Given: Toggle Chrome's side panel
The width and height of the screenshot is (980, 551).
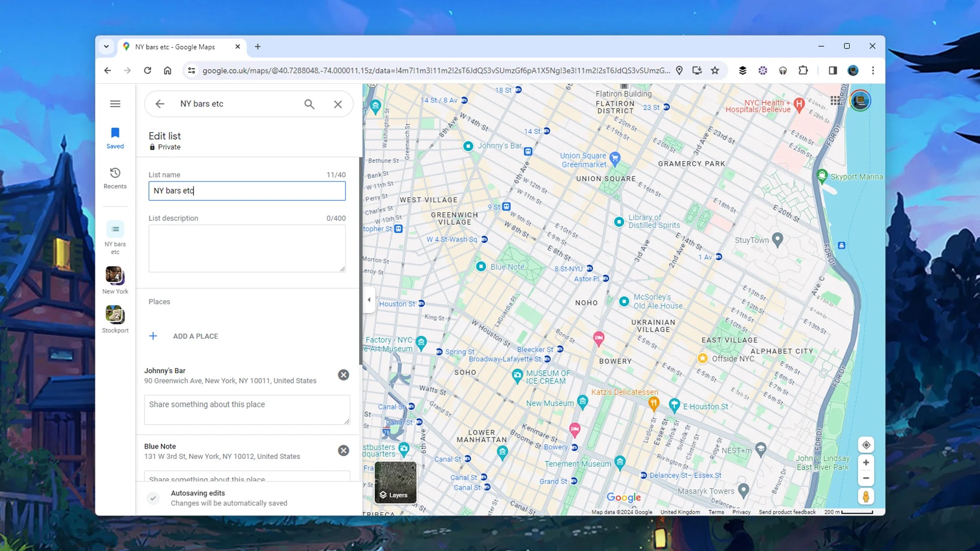Looking at the screenshot, I should [x=832, y=70].
